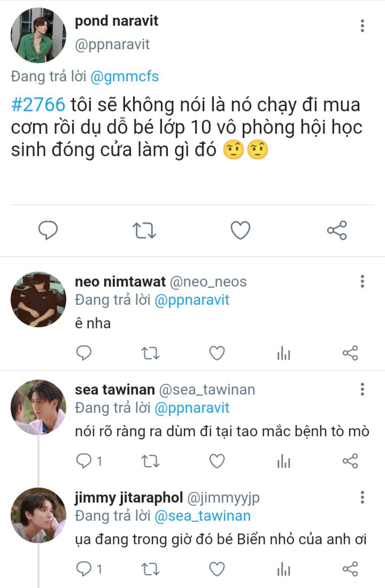Open sea tawinan's profile avatar

click(38, 407)
